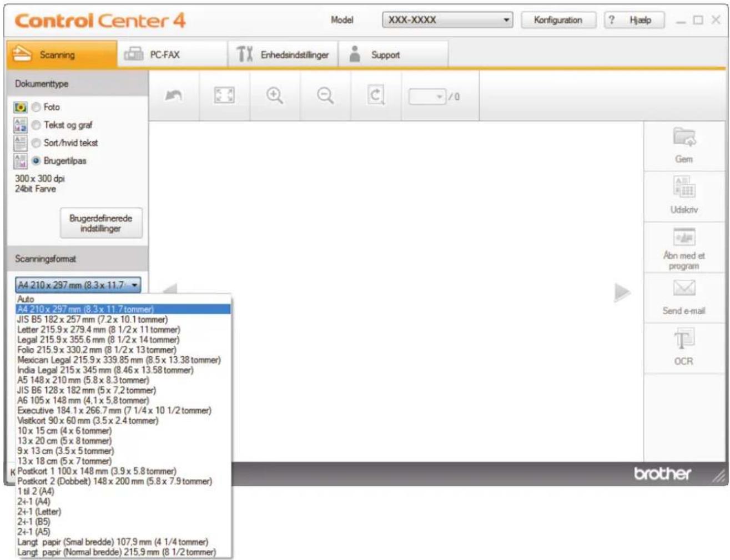
Task: Open Brugerdefinerede indstillinger button
Action: [101, 223]
